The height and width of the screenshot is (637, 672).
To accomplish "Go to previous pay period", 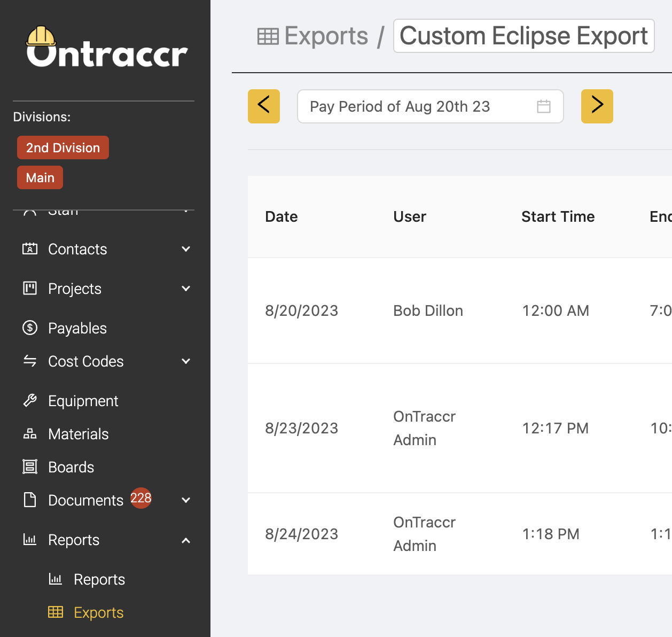I will coord(264,106).
